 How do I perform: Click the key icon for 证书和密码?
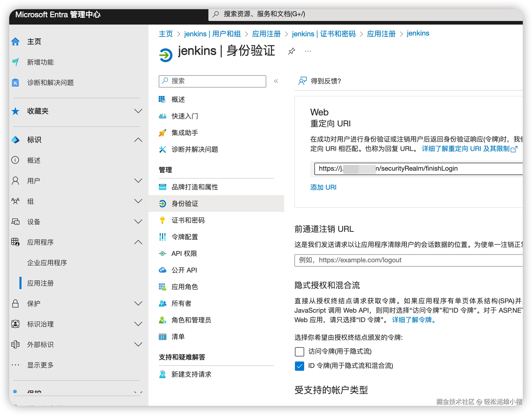[x=162, y=220]
